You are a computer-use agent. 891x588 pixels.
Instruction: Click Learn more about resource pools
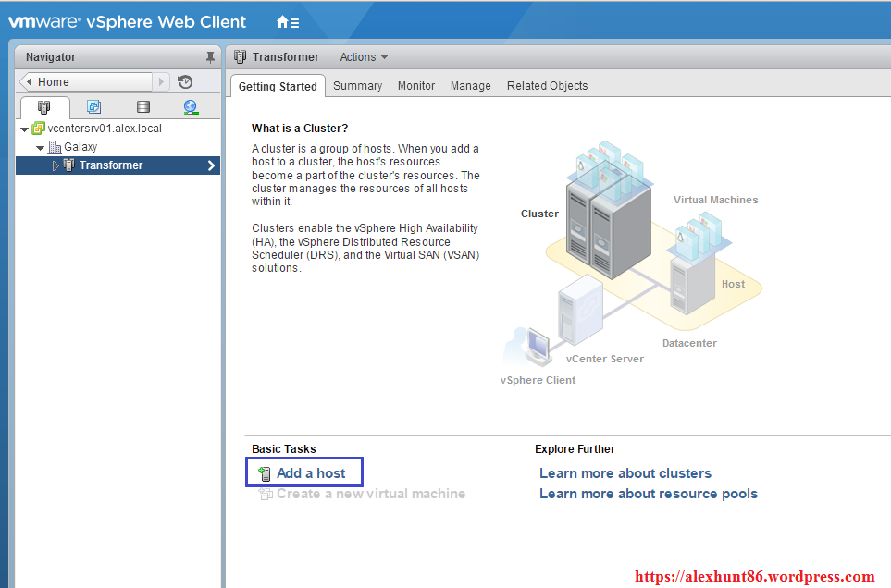pyautogui.click(x=649, y=494)
